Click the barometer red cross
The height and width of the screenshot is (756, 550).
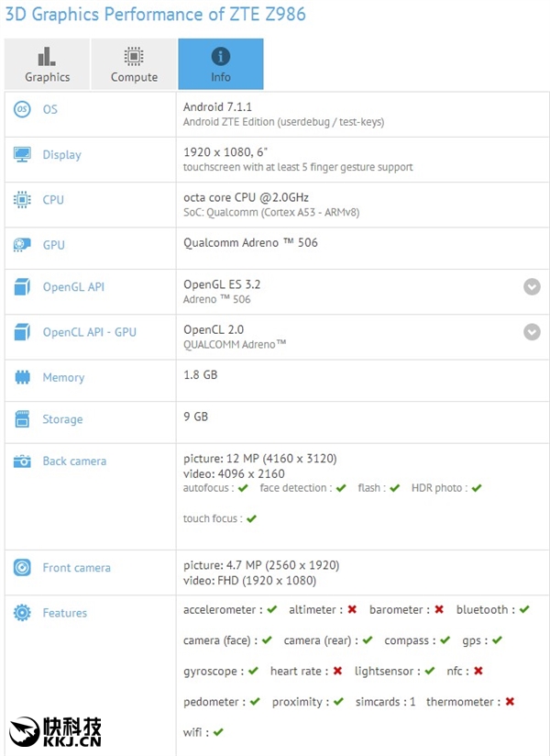pyautogui.click(x=439, y=609)
